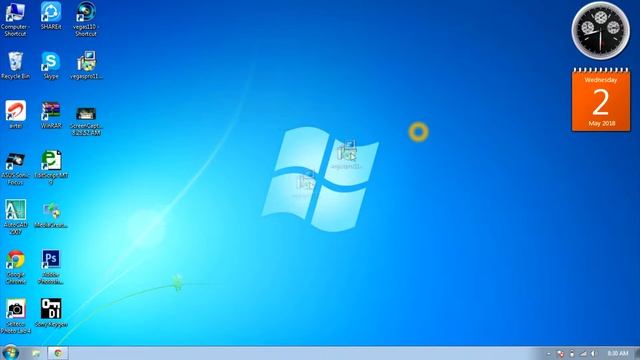Viewport: 640px width, 360px height.
Task: Select the vegas110 - Shortcut icon
Action: (x=86, y=19)
